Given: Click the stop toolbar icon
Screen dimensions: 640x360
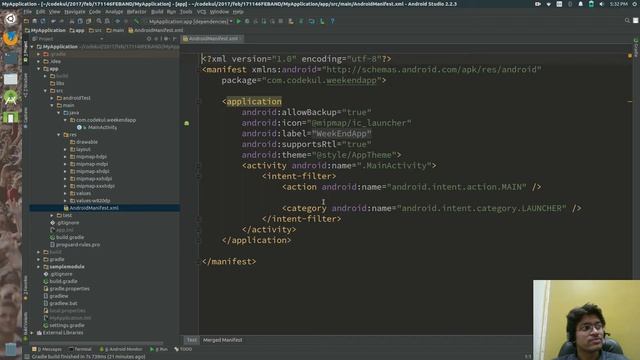Looking at the screenshot, I should pyautogui.click(x=281, y=21).
